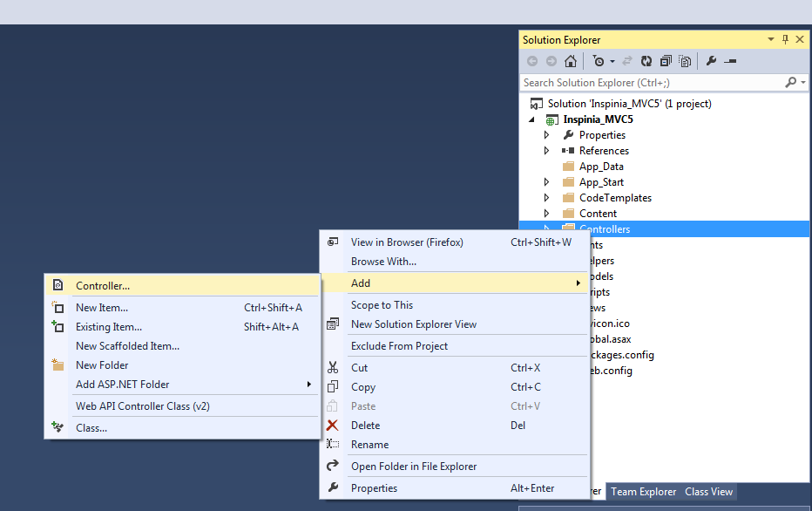This screenshot has height=511, width=812.
Task: Choose Open Folder in File Explorer
Action: 413,467
